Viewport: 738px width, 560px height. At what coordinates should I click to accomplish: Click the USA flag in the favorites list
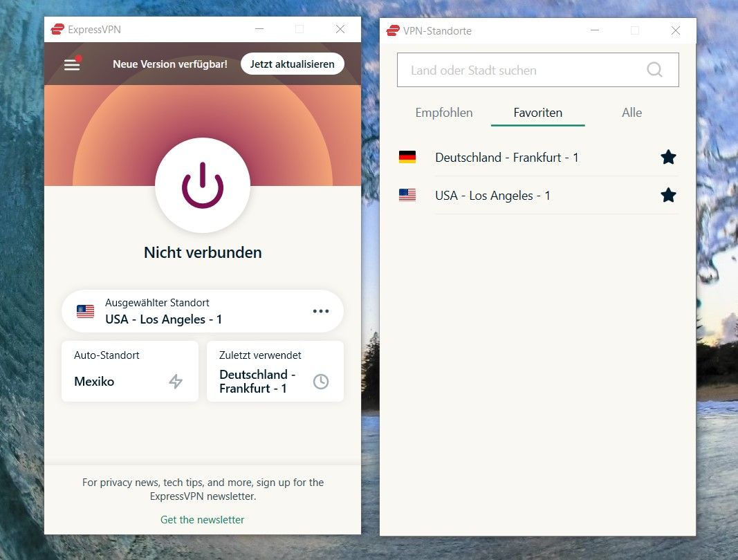pos(407,195)
